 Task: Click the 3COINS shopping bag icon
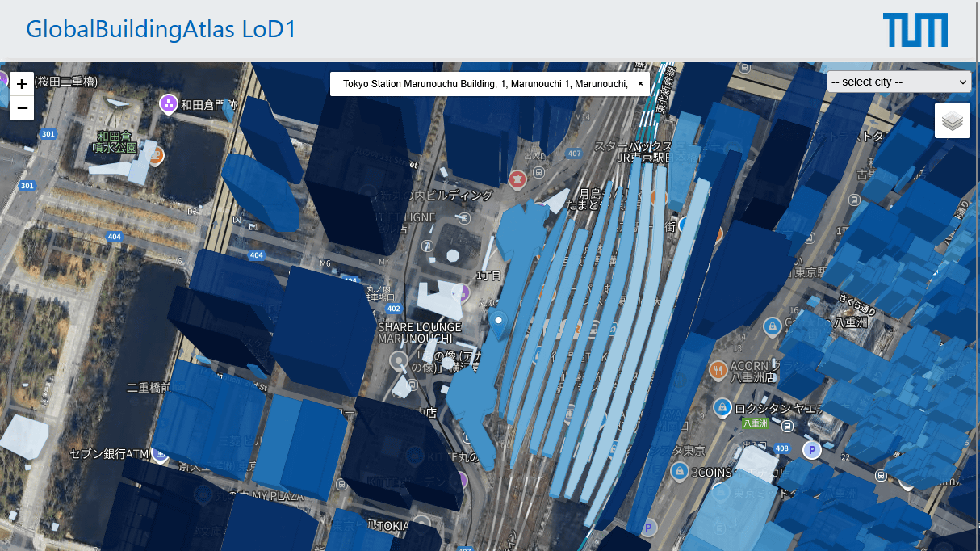point(679,470)
